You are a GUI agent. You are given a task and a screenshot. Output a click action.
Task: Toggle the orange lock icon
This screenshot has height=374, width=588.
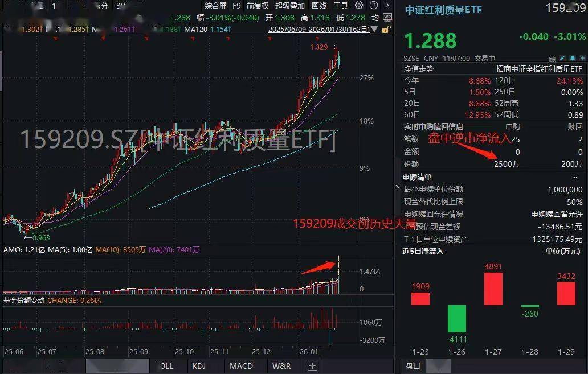point(386,29)
